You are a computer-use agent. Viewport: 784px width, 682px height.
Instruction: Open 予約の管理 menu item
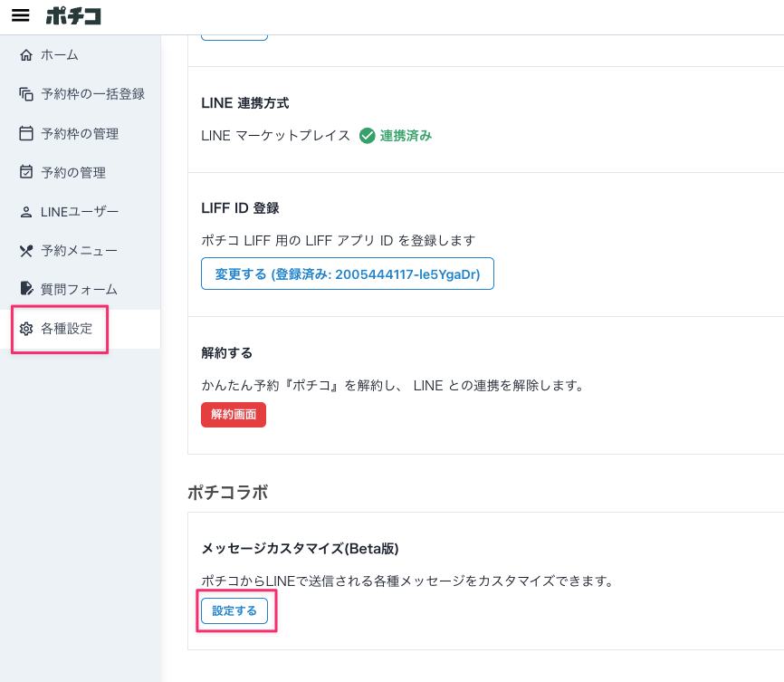click(80, 172)
